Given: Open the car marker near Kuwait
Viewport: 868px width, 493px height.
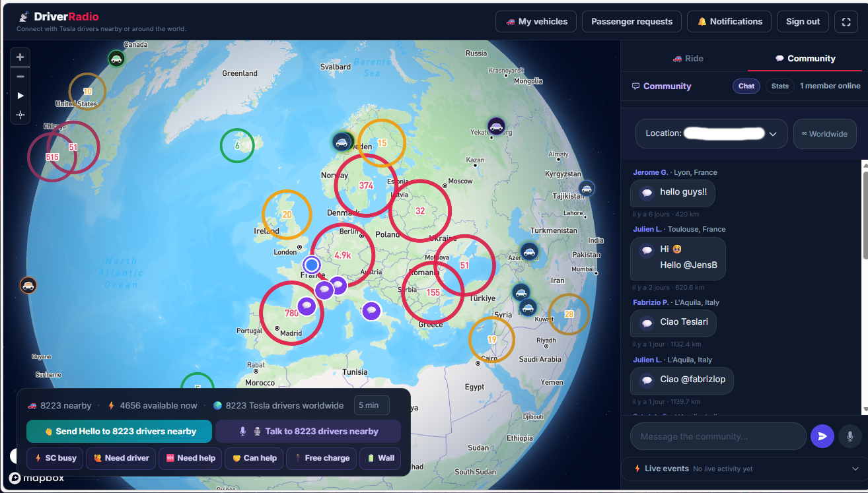Looking at the screenshot, I should [x=527, y=308].
